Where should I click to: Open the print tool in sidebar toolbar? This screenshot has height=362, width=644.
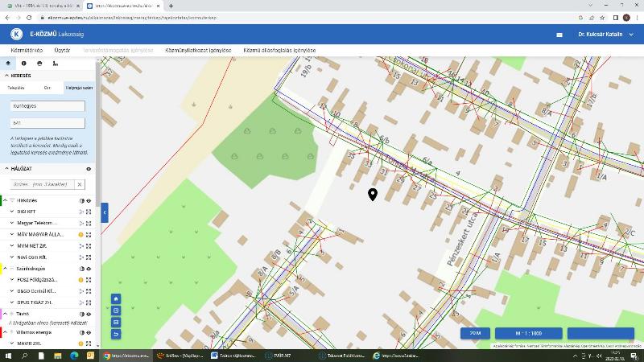pos(39,64)
